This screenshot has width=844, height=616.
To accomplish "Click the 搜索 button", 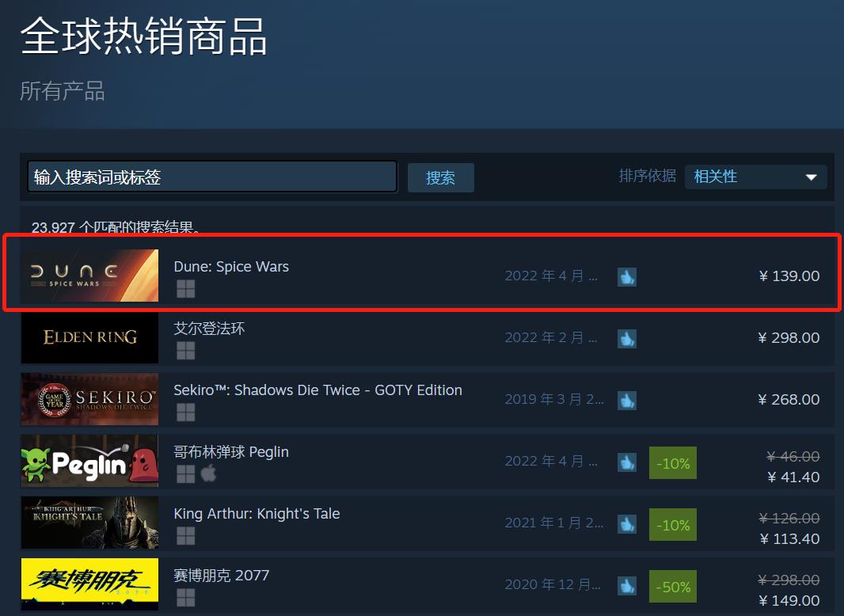I will (441, 177).
